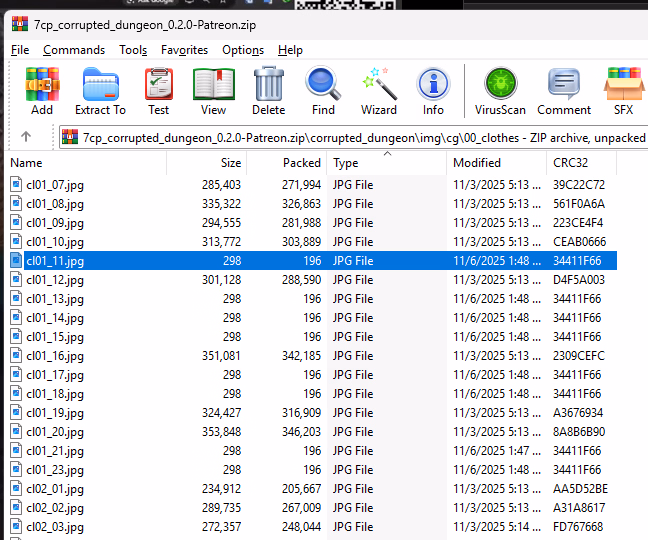648x540 pixels.
Task: Select file cl01_16.jpg in the list
Action: click(x=55, y=356)
